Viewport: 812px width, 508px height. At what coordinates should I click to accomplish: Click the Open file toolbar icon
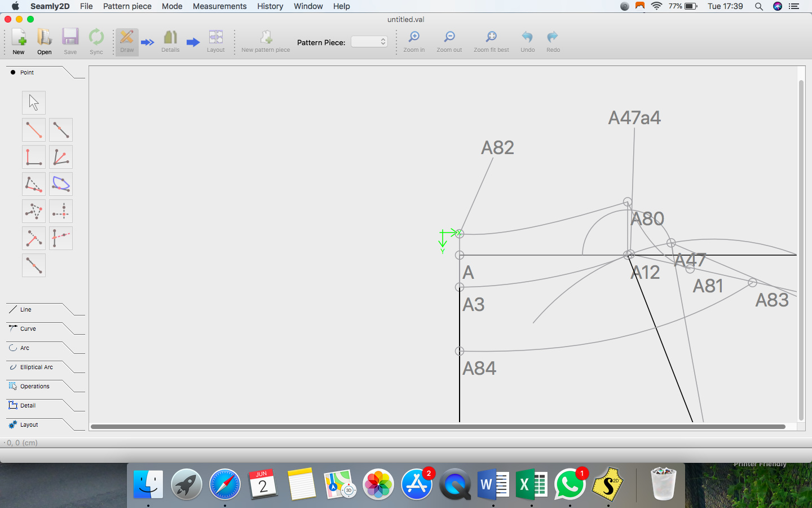pyautogui.click(x=45, y=42)
